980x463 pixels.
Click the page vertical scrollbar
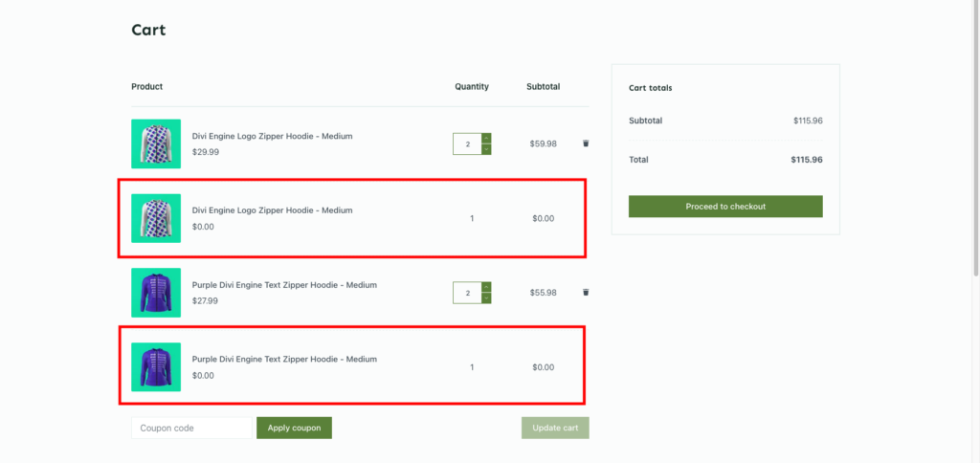pos(976,138)
